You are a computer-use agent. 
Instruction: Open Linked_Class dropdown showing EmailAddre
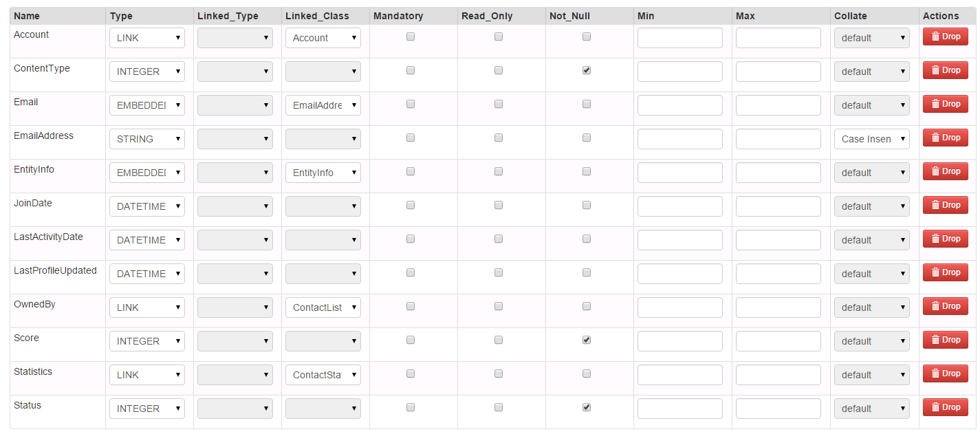pos(323,105)
